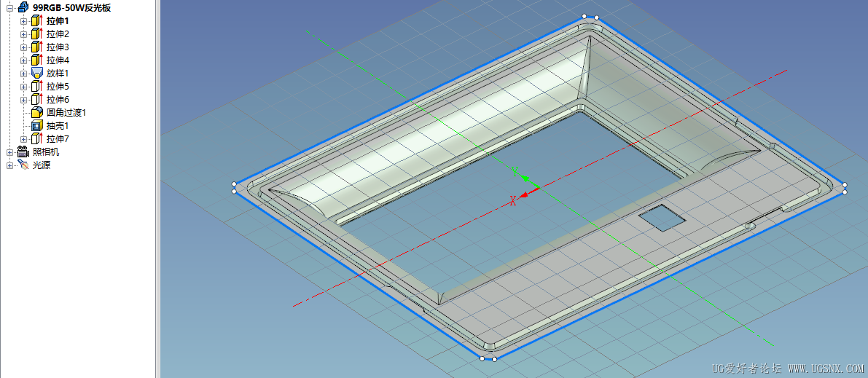Click the green Y axis label in viewport
The image size is (868, 378).
515,172
